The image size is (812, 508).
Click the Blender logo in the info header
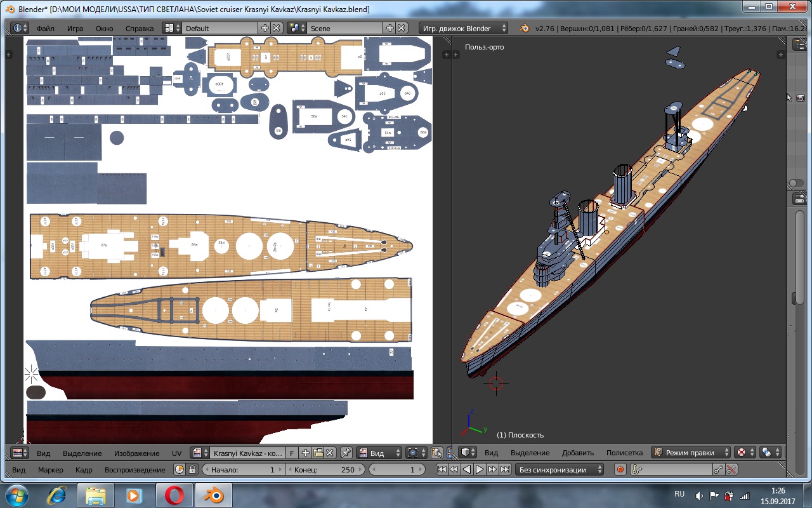(525, 29)
